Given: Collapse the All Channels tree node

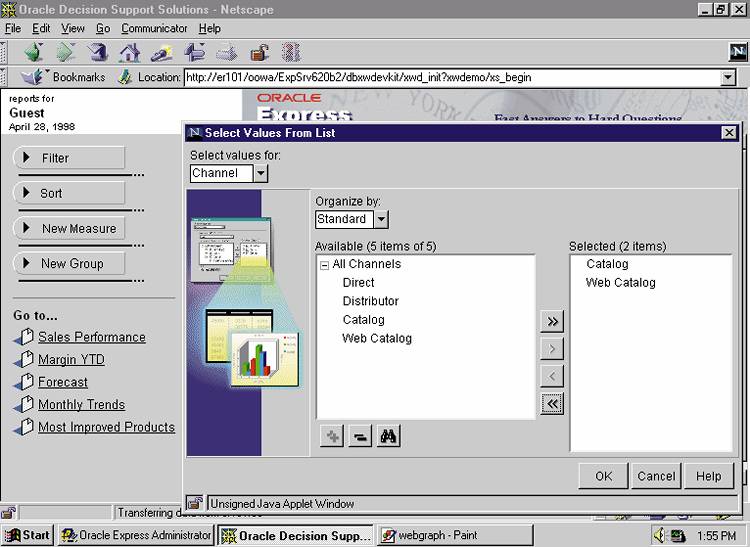Looking at the screenshot, I should [324, 265].
